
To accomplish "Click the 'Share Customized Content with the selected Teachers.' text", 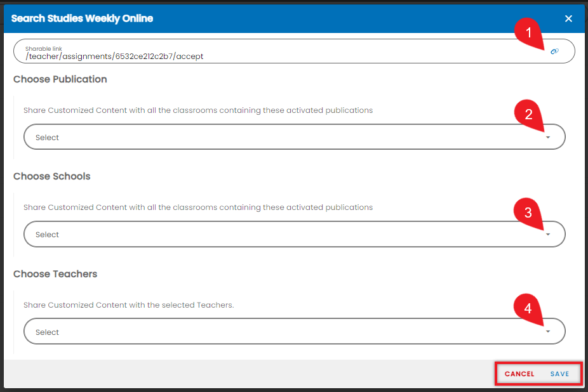I will click(129, 305).
